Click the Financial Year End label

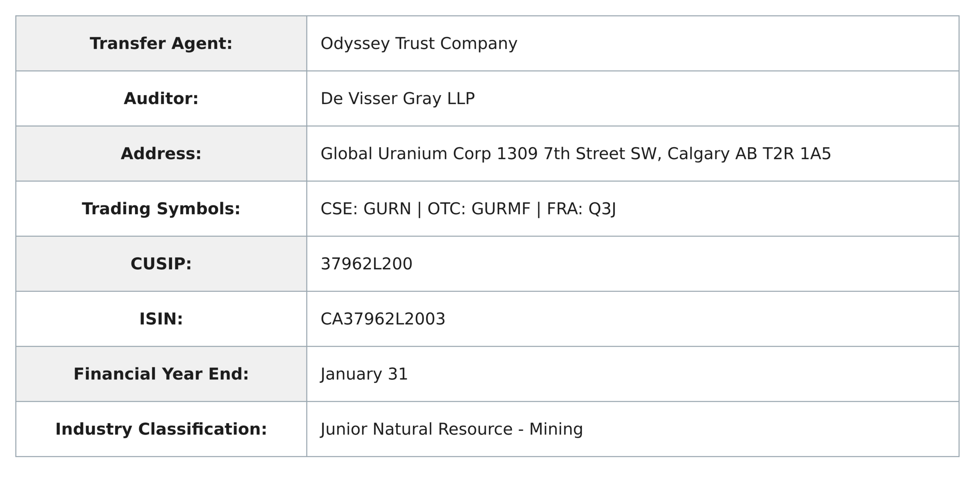pos(161,374)
